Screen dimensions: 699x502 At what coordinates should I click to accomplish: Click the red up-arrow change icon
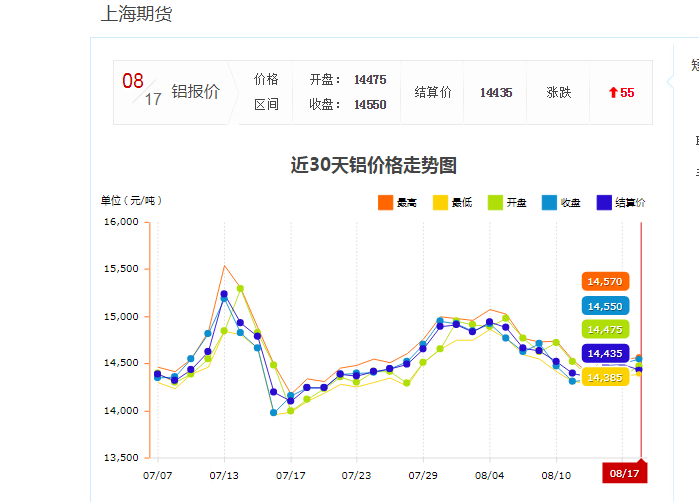613,93
